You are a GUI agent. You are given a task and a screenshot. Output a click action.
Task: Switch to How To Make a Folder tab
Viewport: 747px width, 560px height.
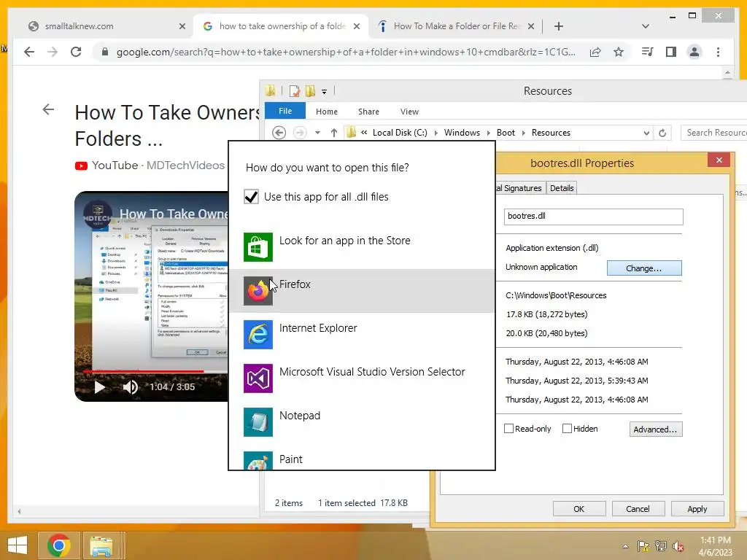tap(457, 26)
